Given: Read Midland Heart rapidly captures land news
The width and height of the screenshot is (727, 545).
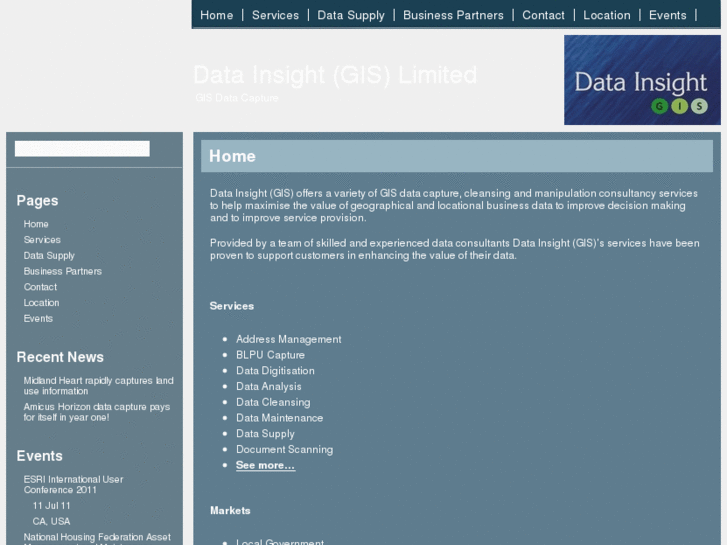Looking at the screenshot, I should click(98, 385).
